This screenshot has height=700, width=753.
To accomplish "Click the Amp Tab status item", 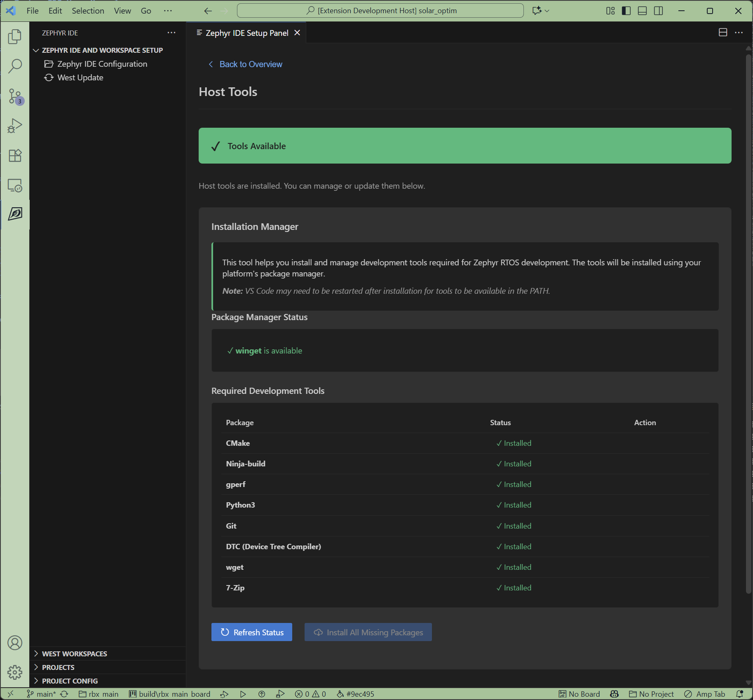I will tap(704, 694).
